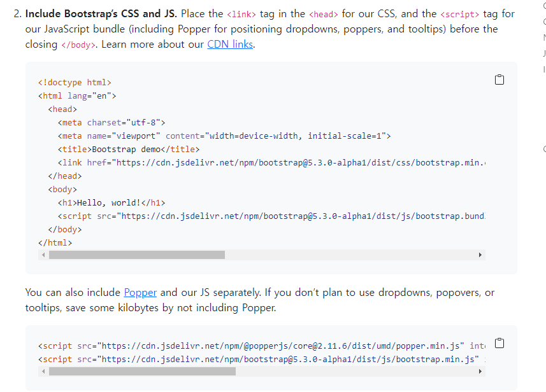Click the inline <head> code in paragraph
Viewport: 546px width, 392px height.
pos(324,14)
